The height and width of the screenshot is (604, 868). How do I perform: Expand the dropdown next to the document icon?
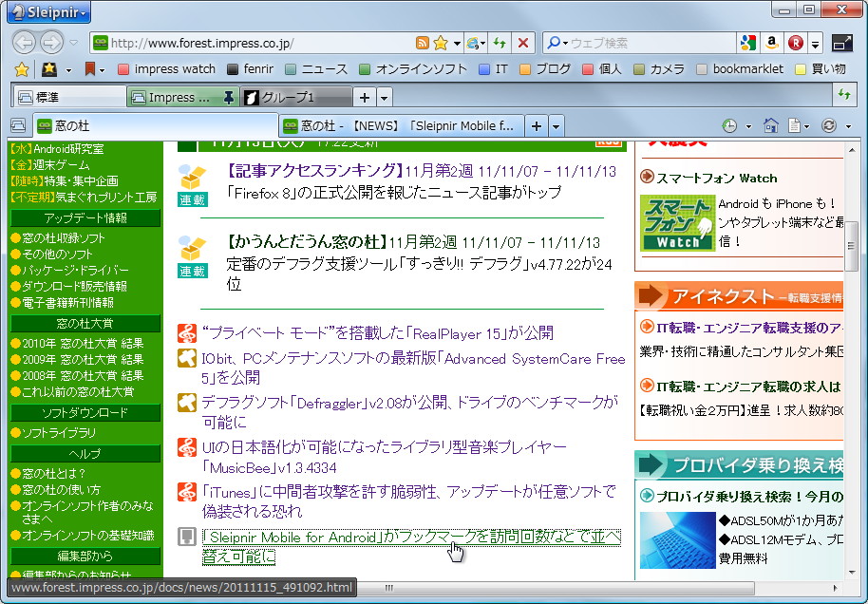806,124
